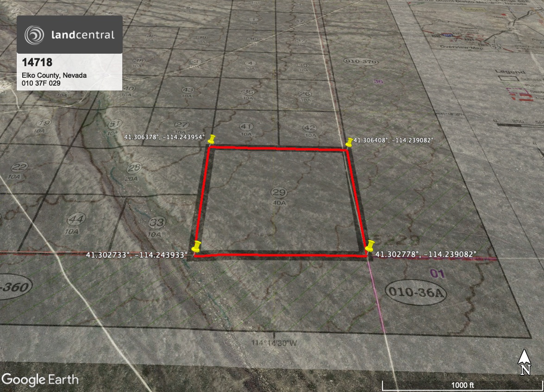The width and height of the screenshot is (544, 392).
Task: Click coordinate label 41.306408°, -114.239082°
Action: 394,140
